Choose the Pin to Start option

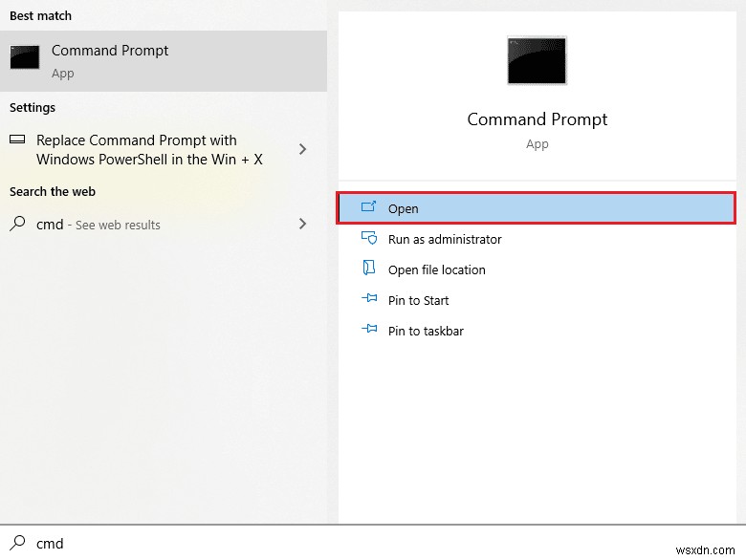point(418,300)
